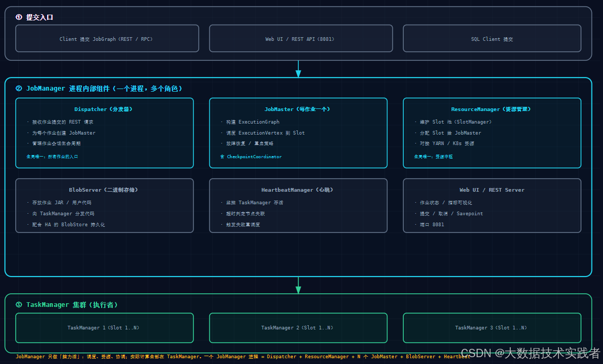
Task: Click the circled number 1 section icon
Action: pyautogui.click(x=19, y=17)
